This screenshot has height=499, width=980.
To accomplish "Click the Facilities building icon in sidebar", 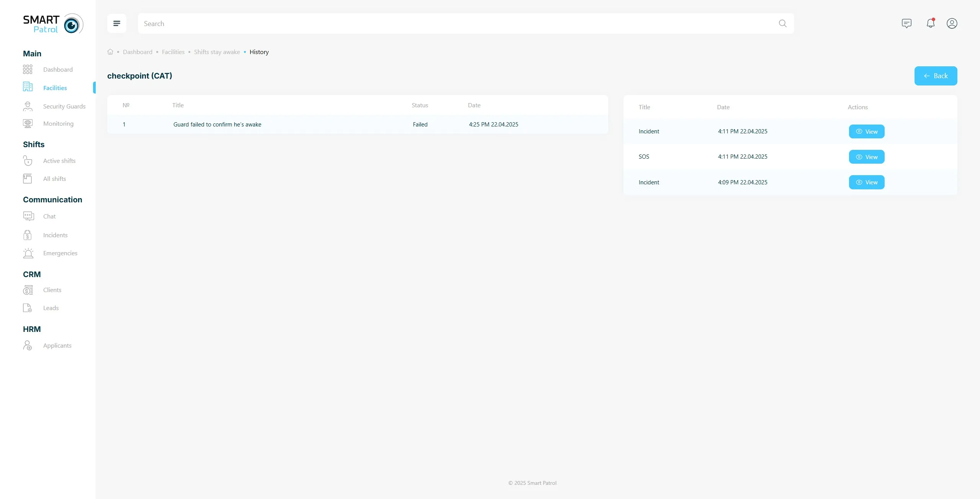I will coord(28,87).
